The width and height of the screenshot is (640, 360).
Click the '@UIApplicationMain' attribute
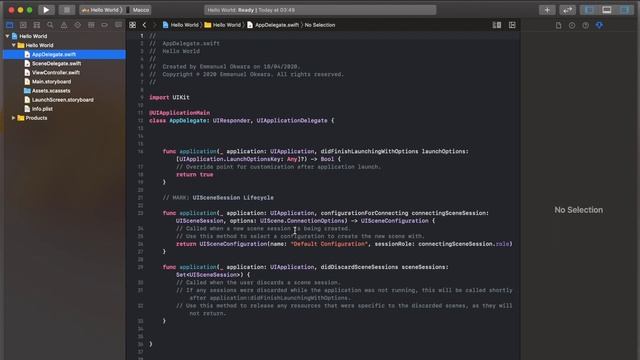(x=180, y=113)
